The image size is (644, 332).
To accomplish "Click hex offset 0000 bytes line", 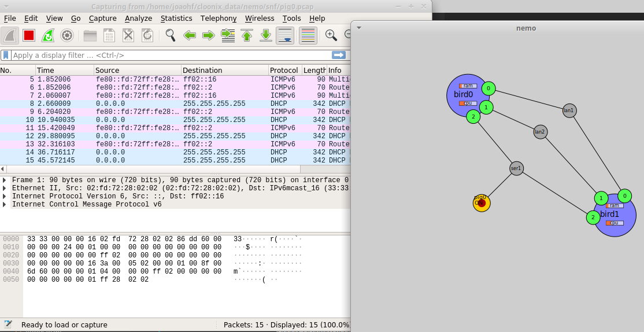I will 124,239.
